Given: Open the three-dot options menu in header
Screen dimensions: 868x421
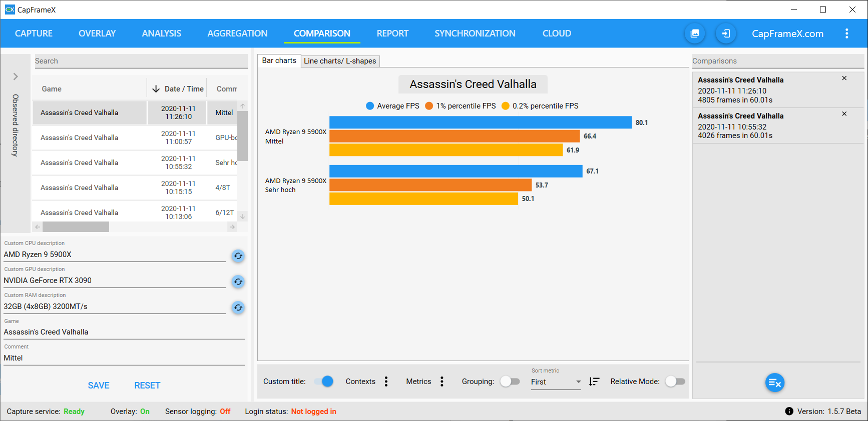Looking at the screenshot, I should [x=846, y=33].
